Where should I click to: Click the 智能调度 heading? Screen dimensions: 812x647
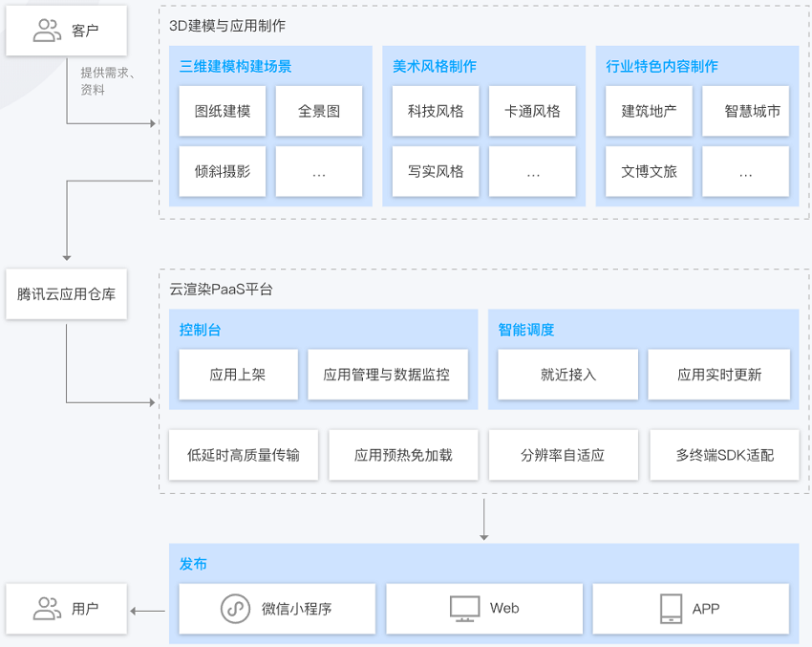click(526, 330)
